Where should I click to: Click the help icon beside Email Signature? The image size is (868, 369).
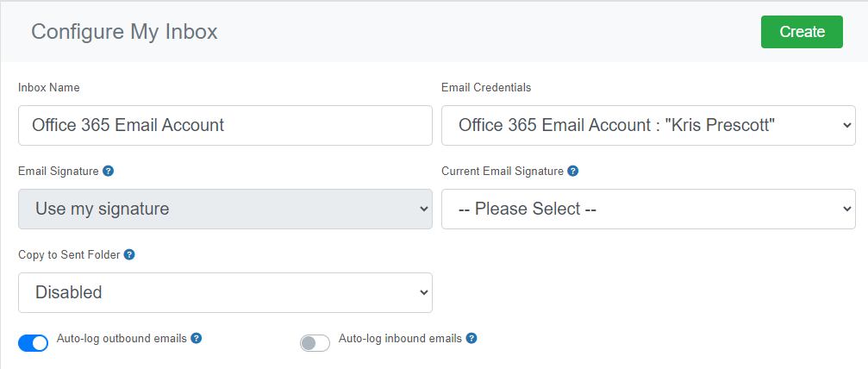point(109,172)
